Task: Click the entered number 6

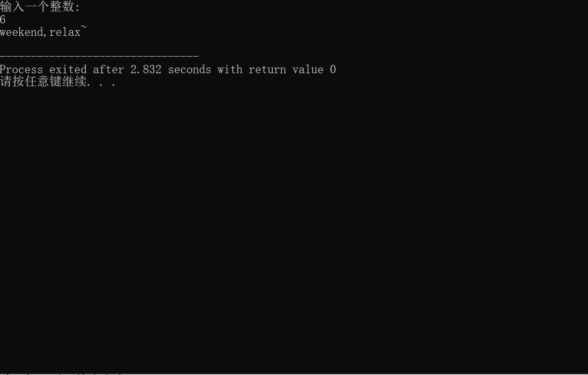Action: pyautogui.click(x=3, y=20)
